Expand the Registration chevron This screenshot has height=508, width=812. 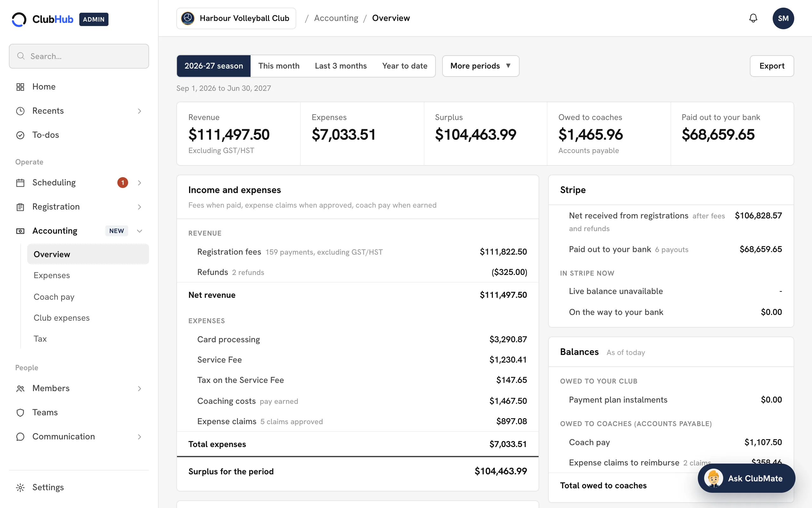point(140,207)
